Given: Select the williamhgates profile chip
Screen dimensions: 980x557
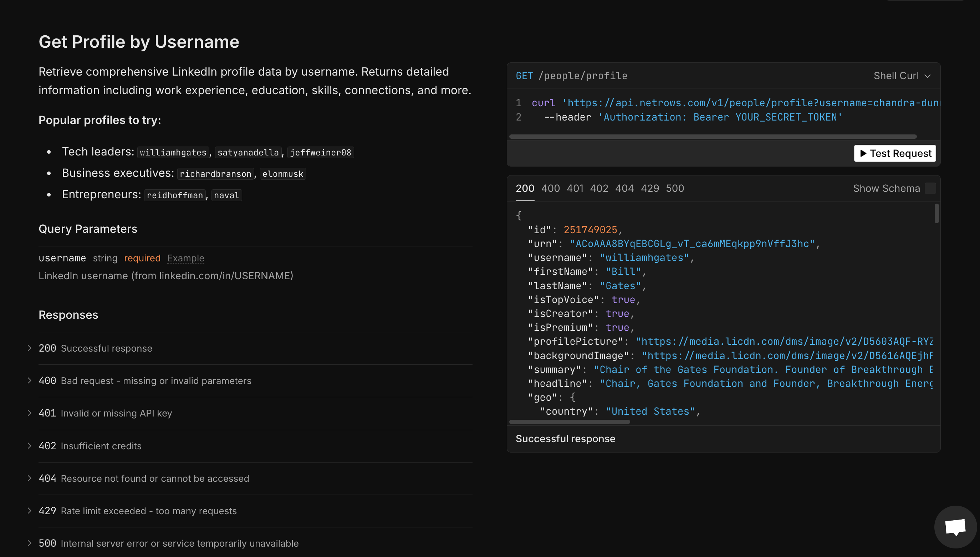Looking at the screenshot, I should tap(173, 152).
